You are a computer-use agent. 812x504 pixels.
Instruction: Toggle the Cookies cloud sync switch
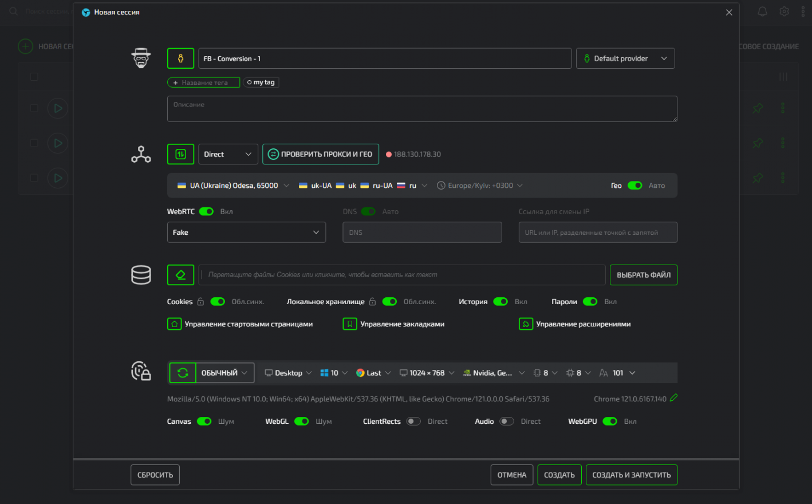(218, 302)
